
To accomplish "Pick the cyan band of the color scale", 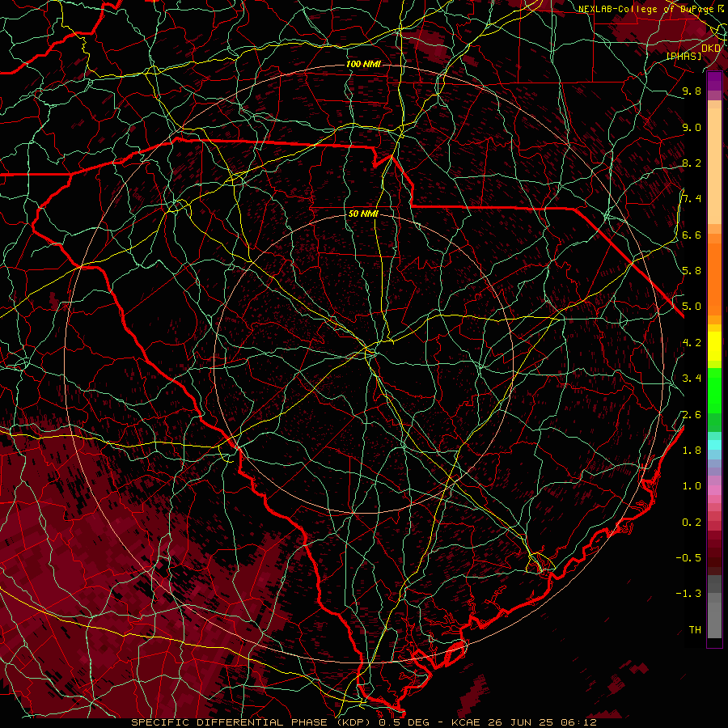I will (x=714, y=444).
